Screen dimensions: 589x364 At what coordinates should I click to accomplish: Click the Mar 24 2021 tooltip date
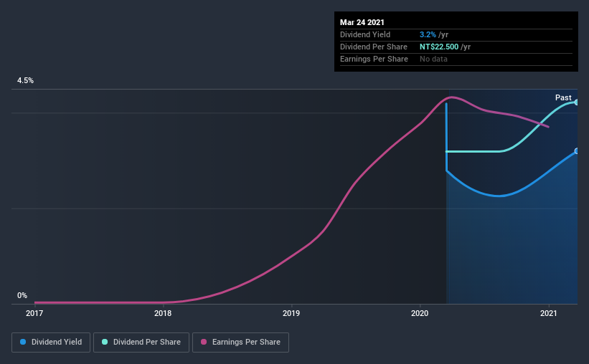362,22
